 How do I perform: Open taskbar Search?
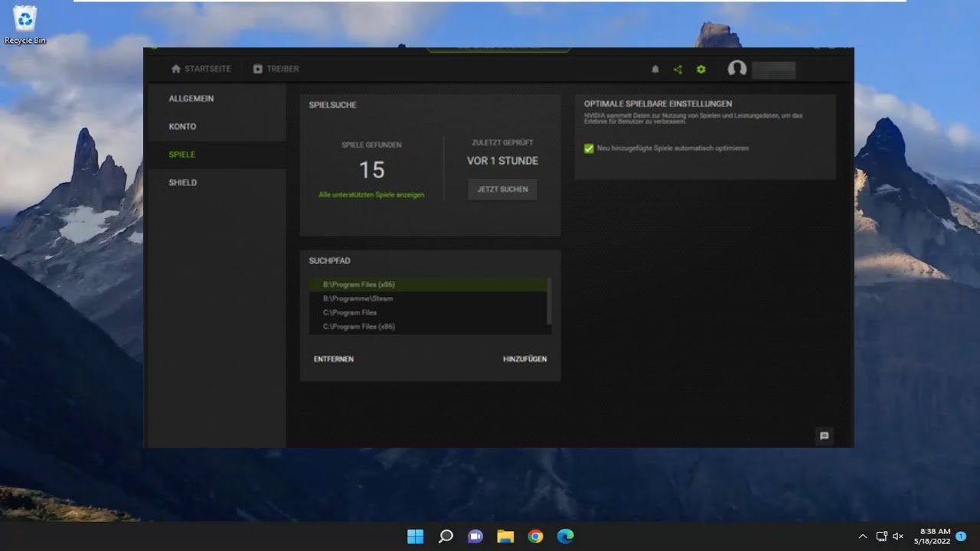446,536
